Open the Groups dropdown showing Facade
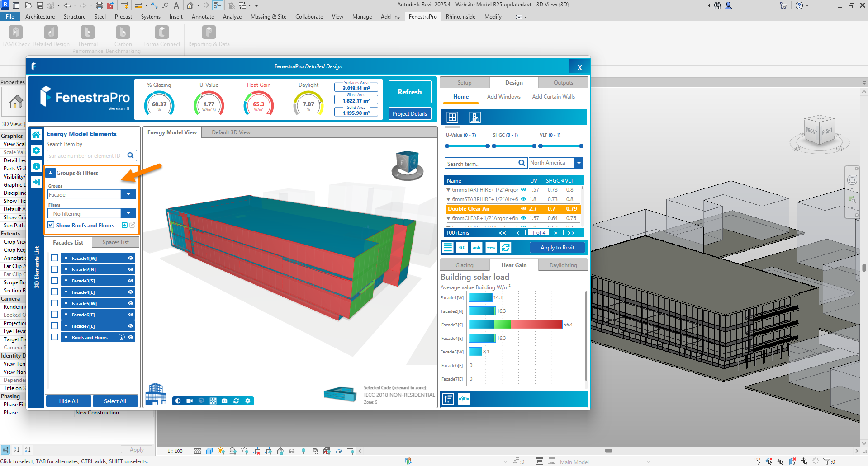This screenshot has width=868, height=466. pos(128,194)
